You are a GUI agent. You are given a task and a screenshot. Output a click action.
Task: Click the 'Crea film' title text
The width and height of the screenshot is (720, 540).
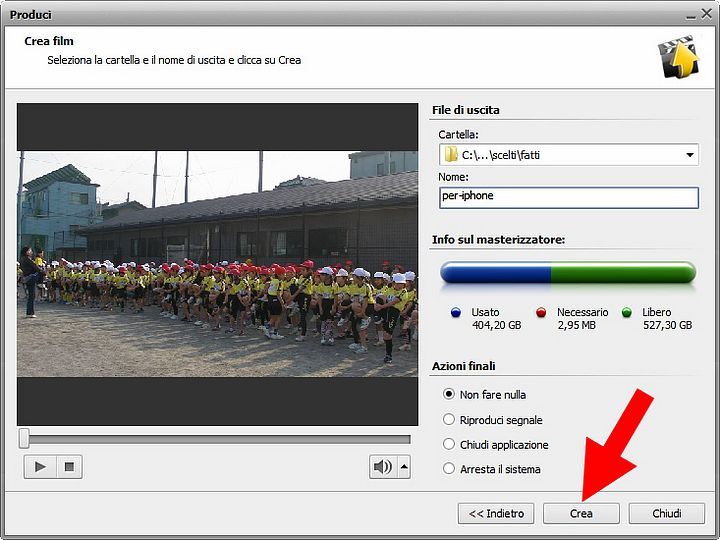click(x=49, y=41)
